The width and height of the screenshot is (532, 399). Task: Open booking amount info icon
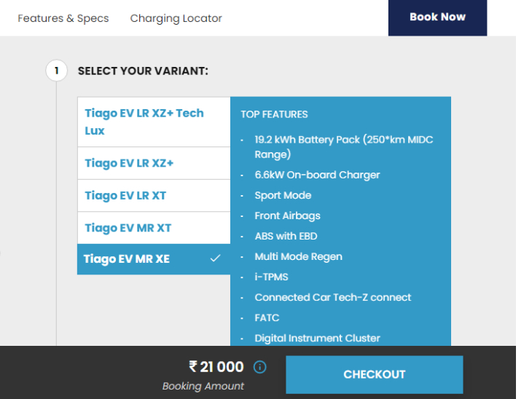click(259, 367)
